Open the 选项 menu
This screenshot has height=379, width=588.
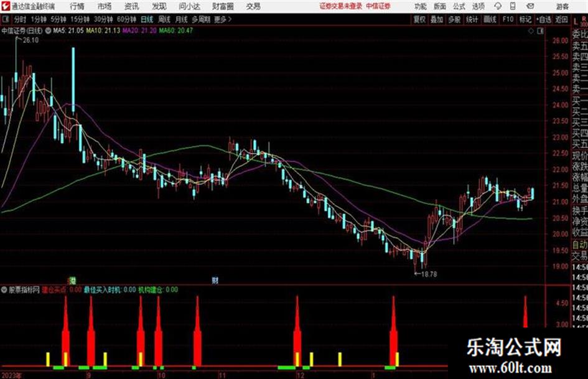[478, 6]
